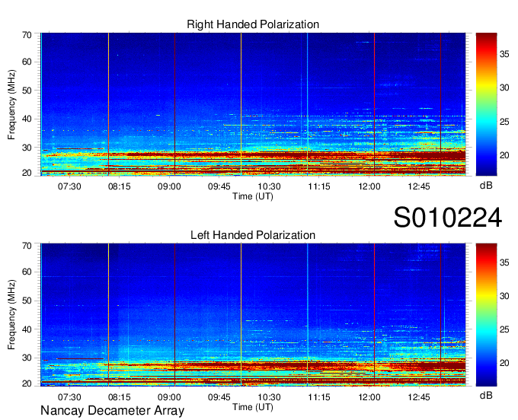Click 50 MHz tick on Left Handed frequency axis
518x420 pixels.
(x=27, y=301)
